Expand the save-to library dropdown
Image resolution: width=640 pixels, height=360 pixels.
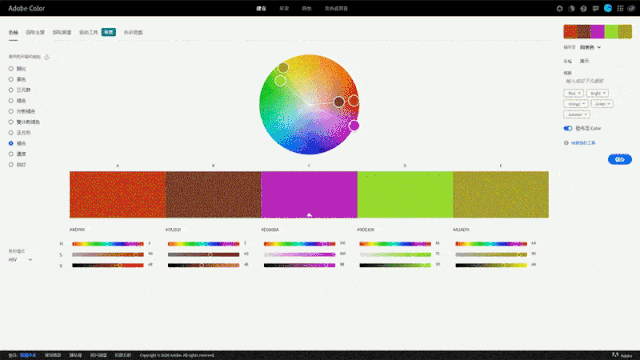pyautogui.click(x=590, y=47)
